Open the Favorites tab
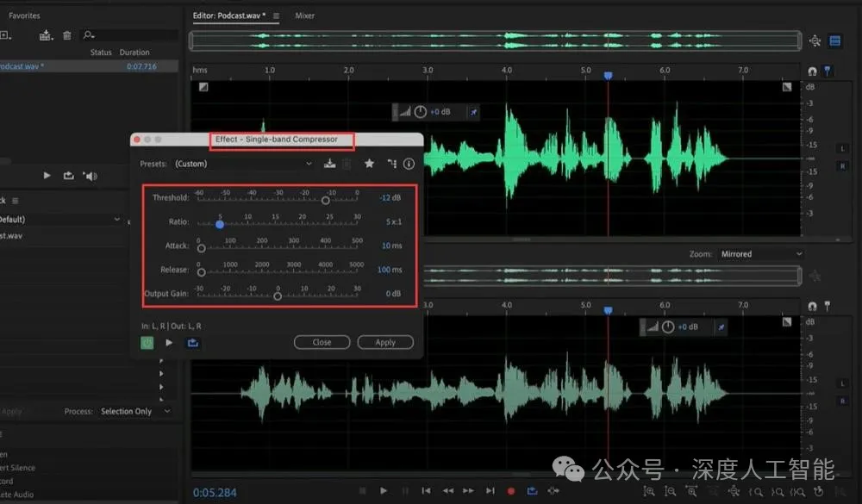This screenshot has height=504, width=862. click(24, 16)
